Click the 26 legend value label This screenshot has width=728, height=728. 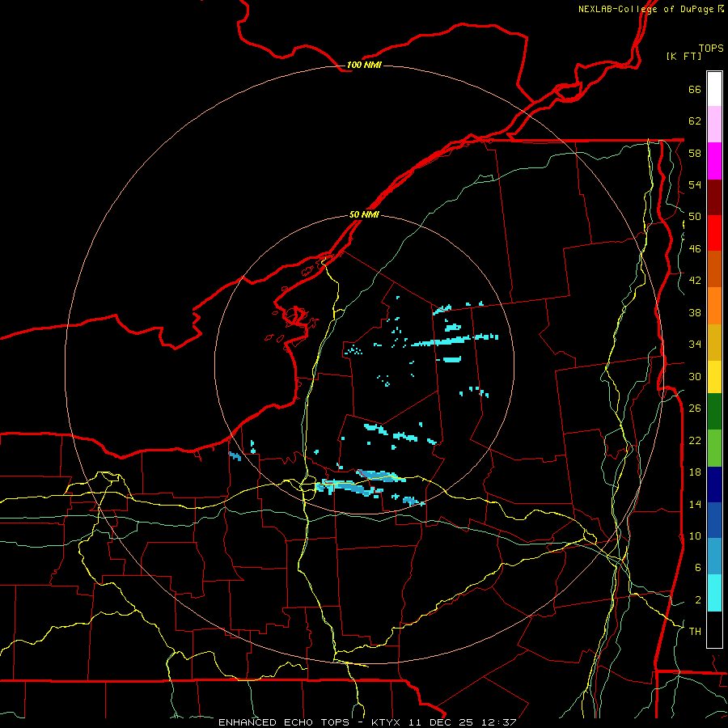[x=695, y=408]
